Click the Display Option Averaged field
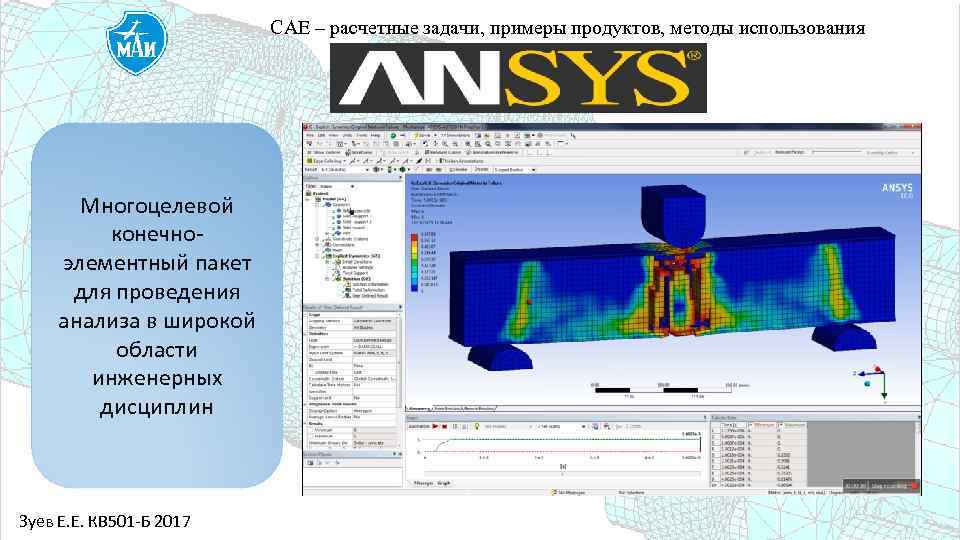 pyautogui.click(x=375, y=411)
